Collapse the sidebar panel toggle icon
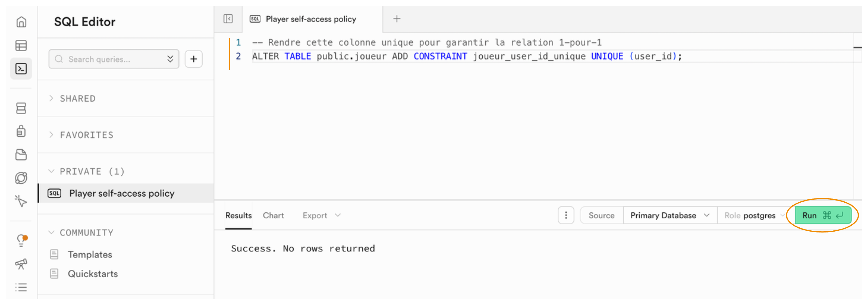868x305 pixels. point(228,19)
